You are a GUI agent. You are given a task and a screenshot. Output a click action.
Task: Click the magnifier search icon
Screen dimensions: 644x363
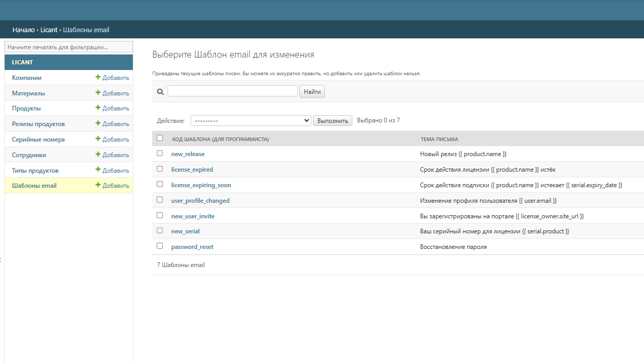click(x=160, y=92)
